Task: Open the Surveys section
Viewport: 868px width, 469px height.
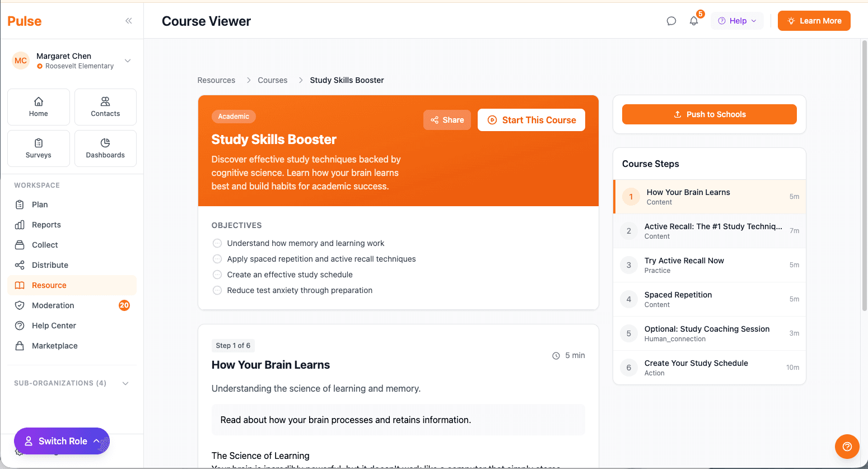Action: click(38, 148)
